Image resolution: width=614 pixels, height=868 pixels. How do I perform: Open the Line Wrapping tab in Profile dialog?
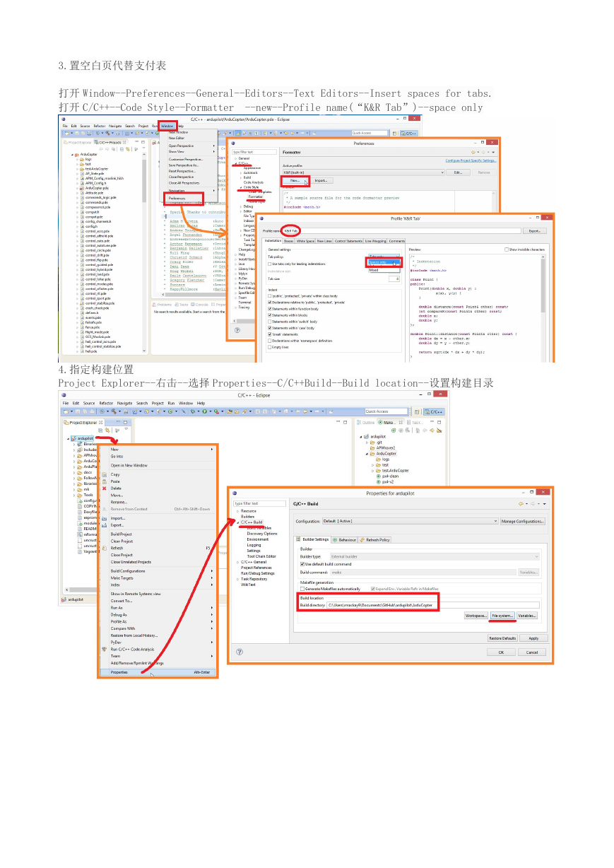tap(375, 241)
